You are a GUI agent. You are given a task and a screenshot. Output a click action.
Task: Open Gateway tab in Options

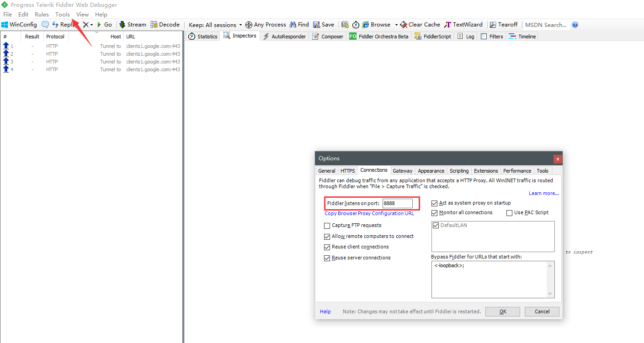coord(402,171)
